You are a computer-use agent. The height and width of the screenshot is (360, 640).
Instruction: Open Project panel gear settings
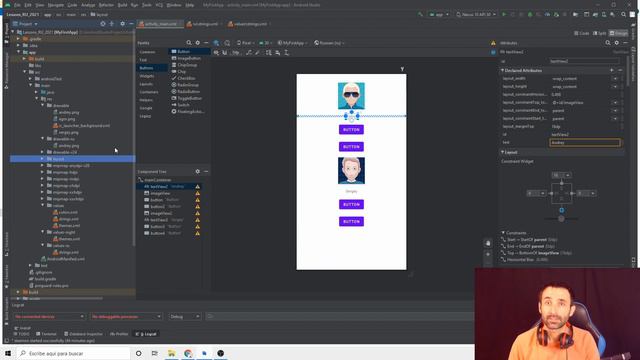pyautogui.click(x=122, y=24)
